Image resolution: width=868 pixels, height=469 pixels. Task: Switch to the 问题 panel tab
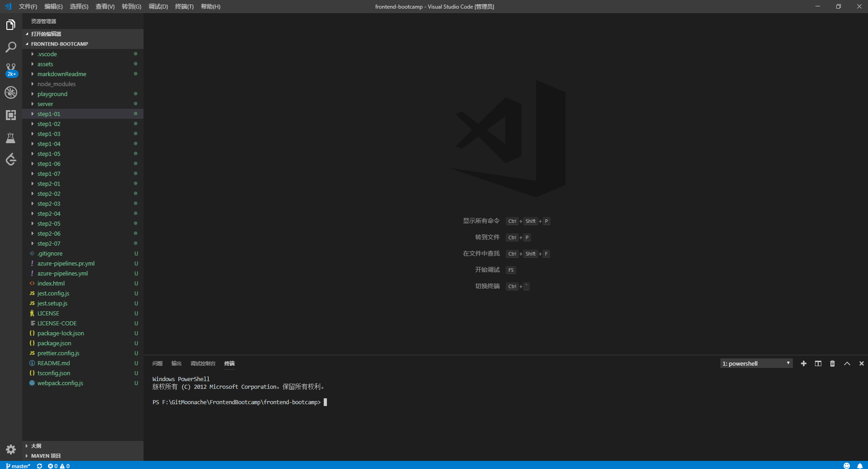(158, 363)
